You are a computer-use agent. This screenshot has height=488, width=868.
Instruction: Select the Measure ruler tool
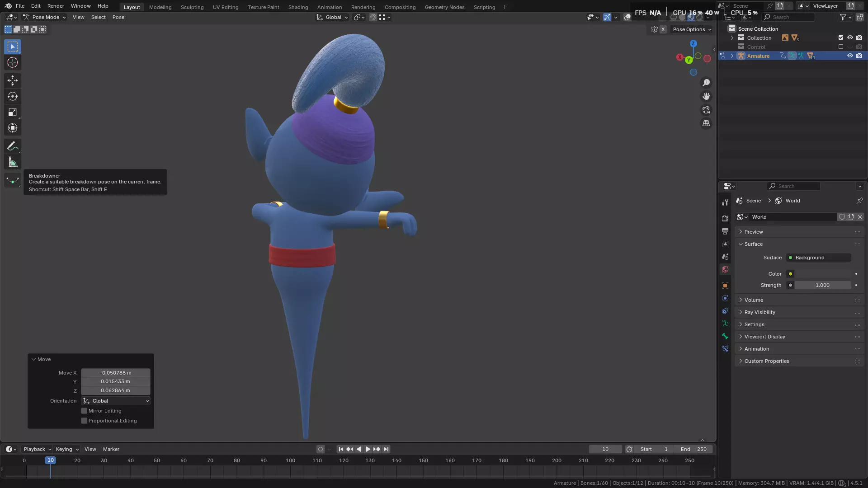pos(13,162)
